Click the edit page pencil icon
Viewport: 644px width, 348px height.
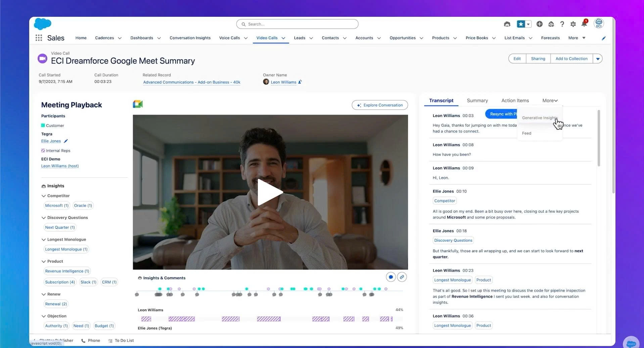tap(603, 38)
